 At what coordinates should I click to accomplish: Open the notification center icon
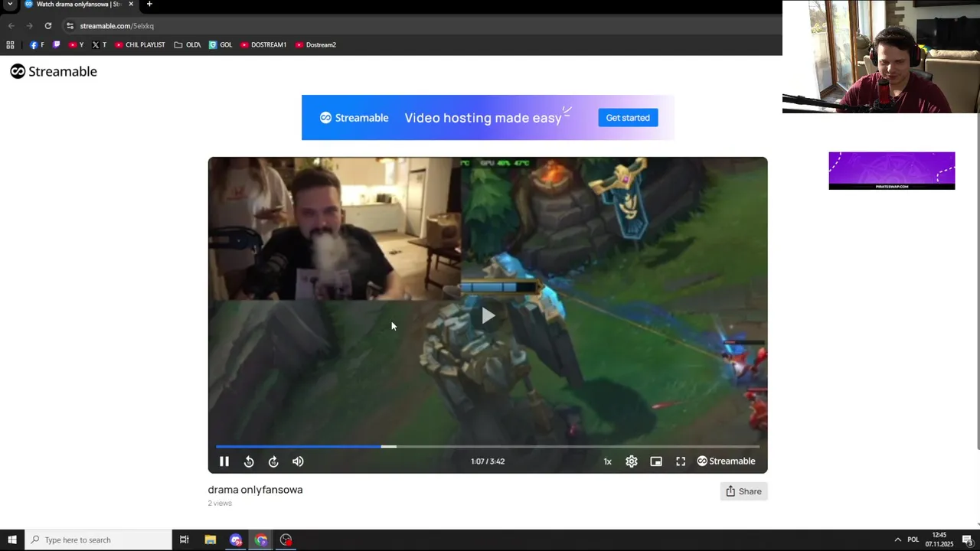(967, 540)
